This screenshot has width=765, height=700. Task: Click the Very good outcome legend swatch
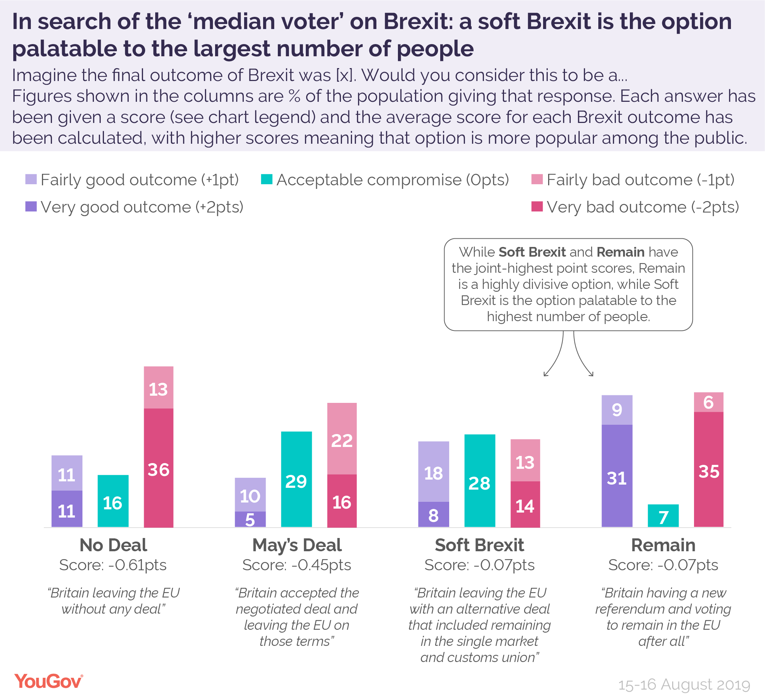click(31, 206)
